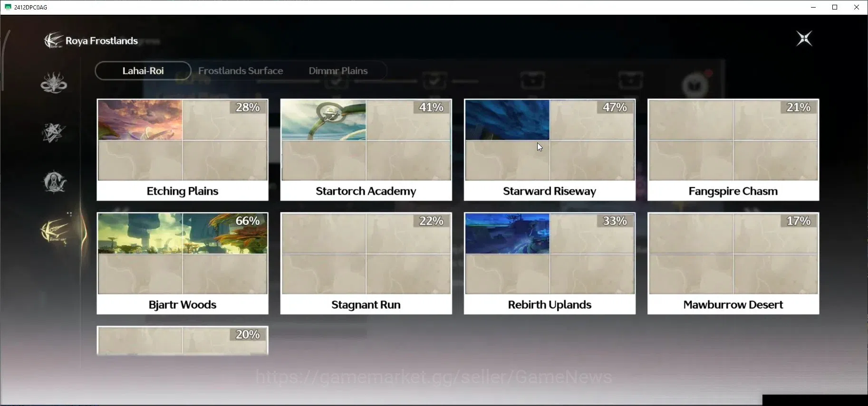The height and width of the screenshot is (406, 868).
Task: Select the highlighted Roya Frostlands sidebar emblem
Action: [55, 232]
